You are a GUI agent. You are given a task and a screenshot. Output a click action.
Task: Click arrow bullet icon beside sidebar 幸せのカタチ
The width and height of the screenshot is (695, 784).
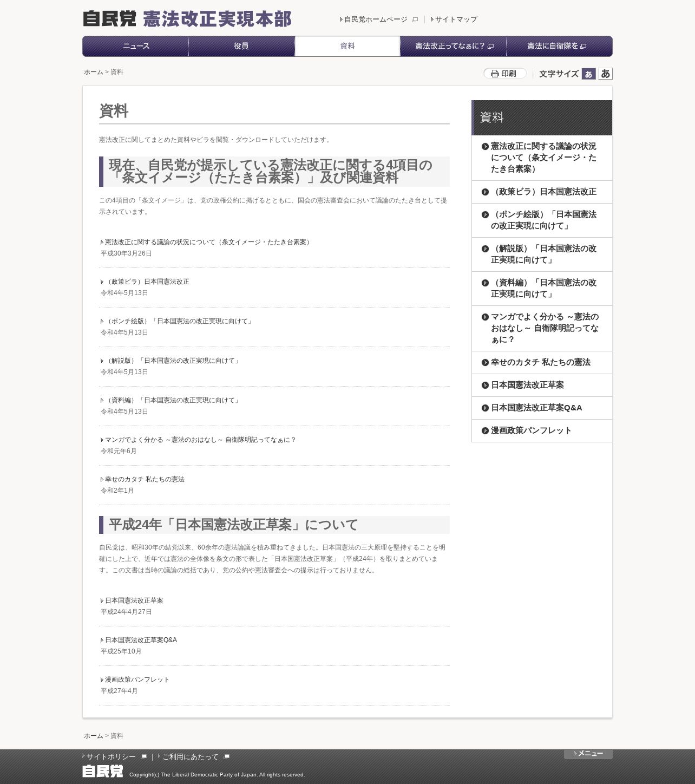click(485, 362)
